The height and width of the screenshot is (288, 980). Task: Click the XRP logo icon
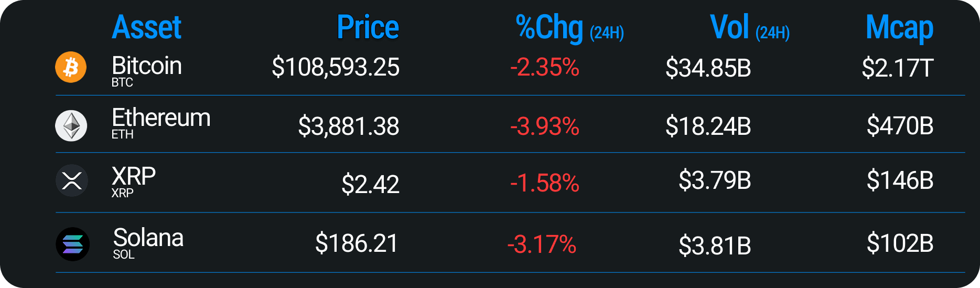point(71,180)
